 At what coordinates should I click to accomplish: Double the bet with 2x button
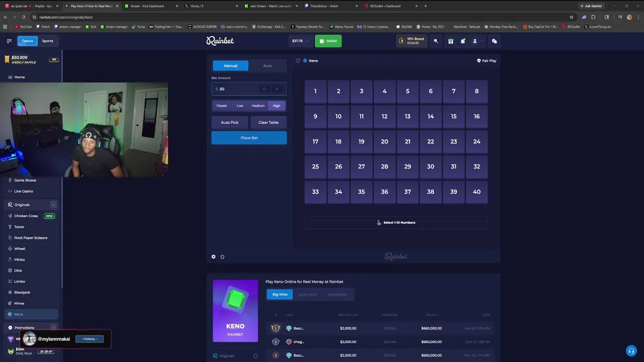pyautogui.click(x=277, y=89)
